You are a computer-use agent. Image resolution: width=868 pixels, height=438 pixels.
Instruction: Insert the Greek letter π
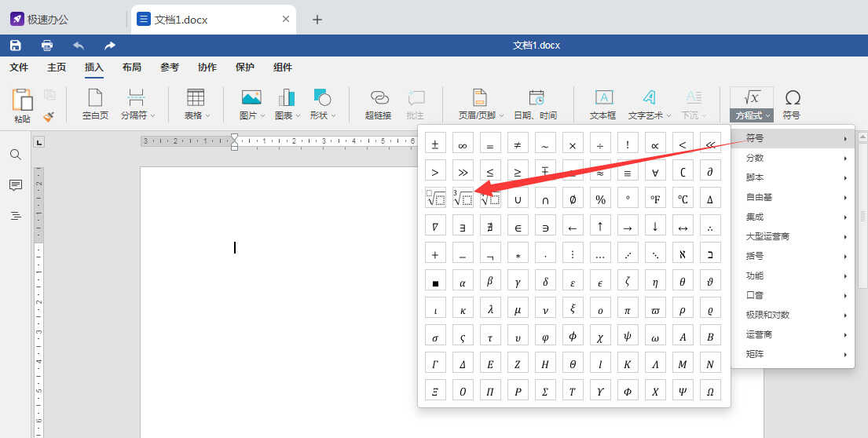[x=627, y=308]
